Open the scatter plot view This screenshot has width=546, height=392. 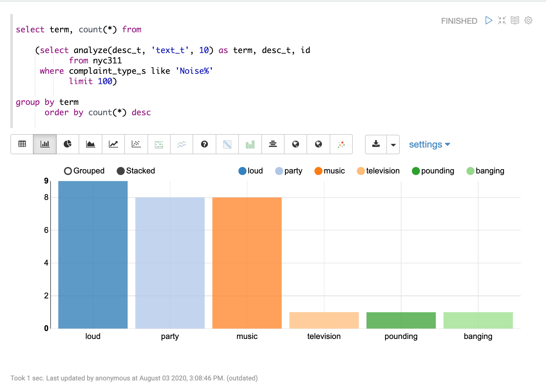point(136,144)
